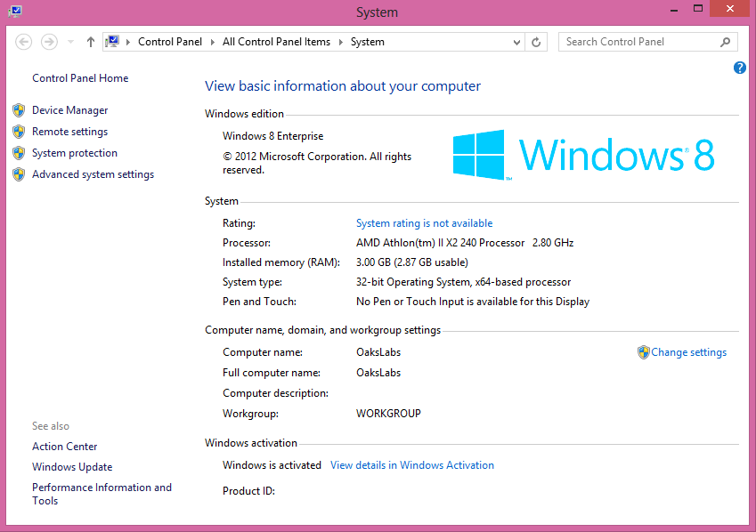Click the shield icon beside Remote settings
The height and width of the screenshot is (532, 756).
(x=19, y=132)
